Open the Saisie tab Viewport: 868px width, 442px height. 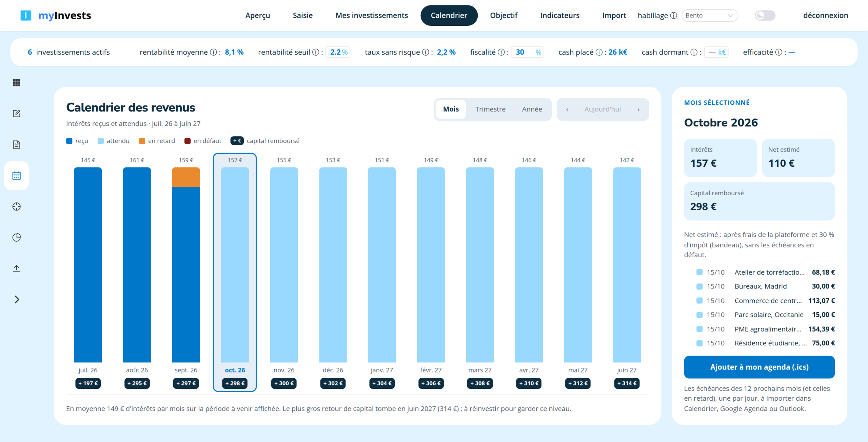303,16
